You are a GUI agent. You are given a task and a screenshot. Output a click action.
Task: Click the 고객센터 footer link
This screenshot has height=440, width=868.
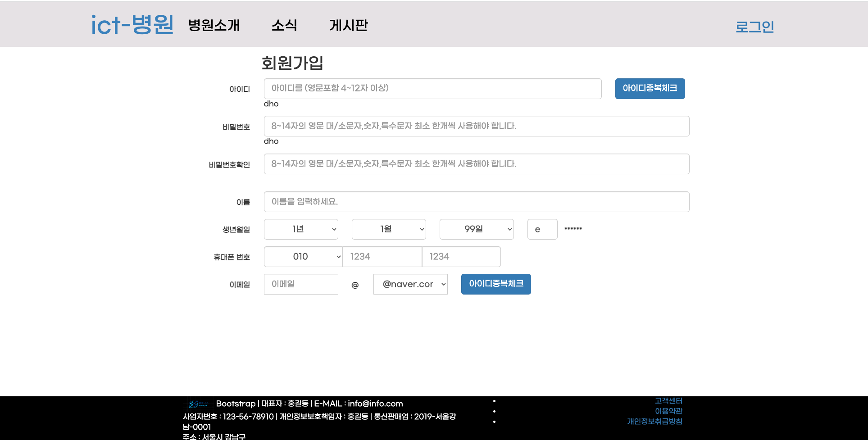point(668,401)
